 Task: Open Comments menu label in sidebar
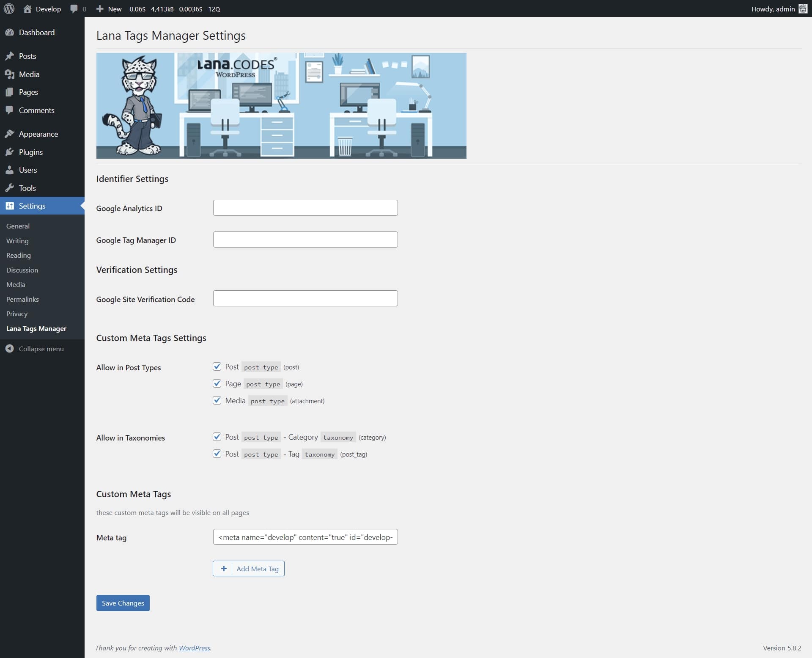[x=37, y=110]
